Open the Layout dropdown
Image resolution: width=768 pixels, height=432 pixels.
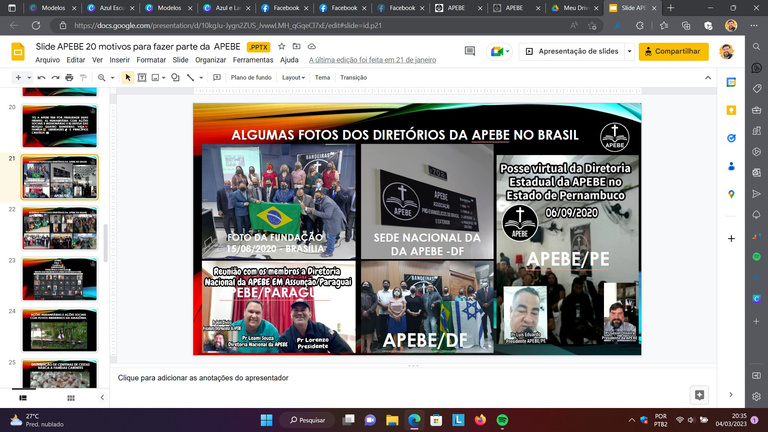[x=293, y=77]
